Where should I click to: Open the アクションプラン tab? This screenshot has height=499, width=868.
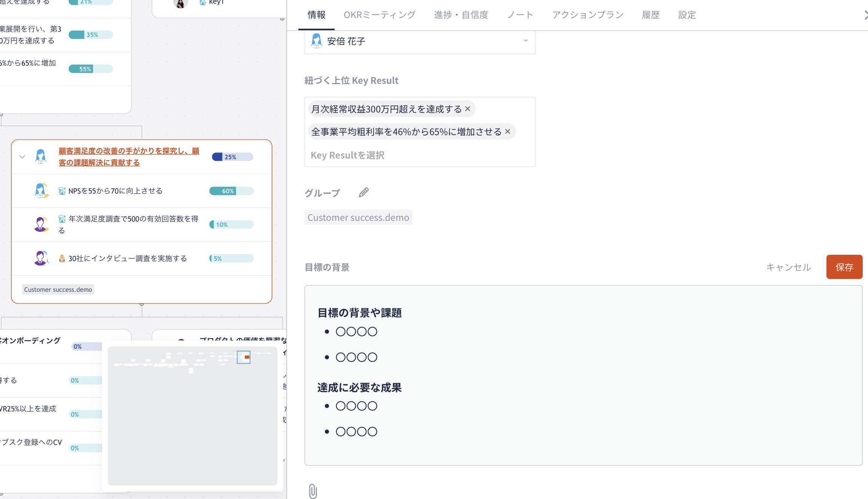(x=587, y=15)
